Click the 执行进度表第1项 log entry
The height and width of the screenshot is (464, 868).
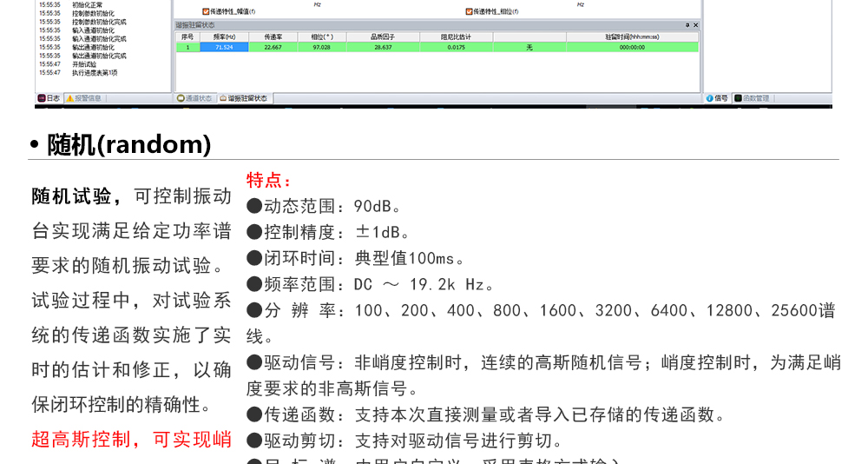(95, 72)
